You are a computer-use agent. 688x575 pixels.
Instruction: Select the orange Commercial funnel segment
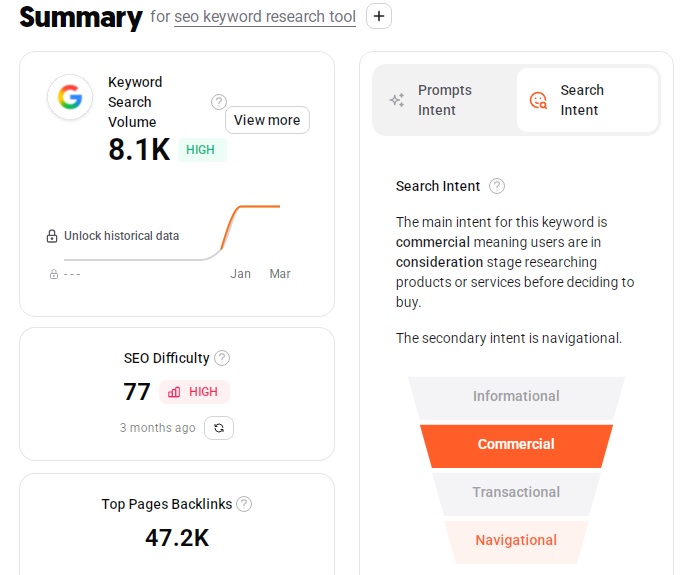(x=516, y=445)
